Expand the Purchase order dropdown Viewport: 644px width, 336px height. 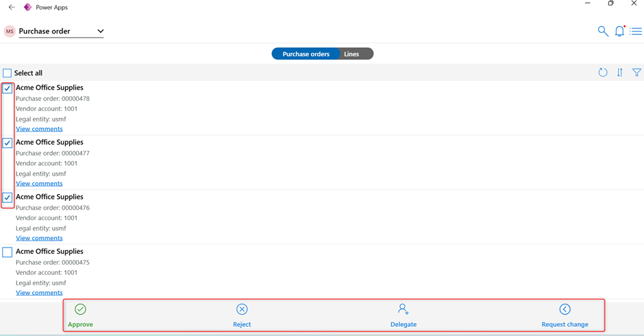point(101,32)
